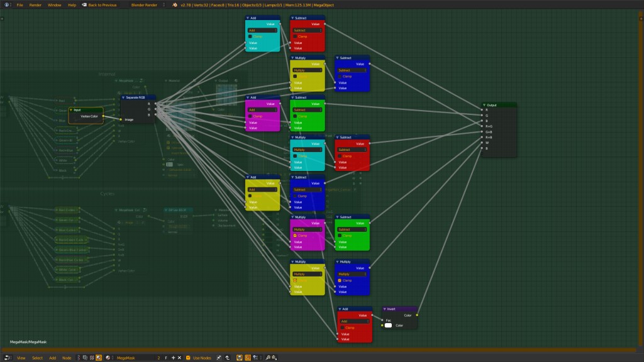The height and width of the screenshot is (362, 644).
Task: Click the go-to-parent node tree arrow icon
Action: [227, 358]
